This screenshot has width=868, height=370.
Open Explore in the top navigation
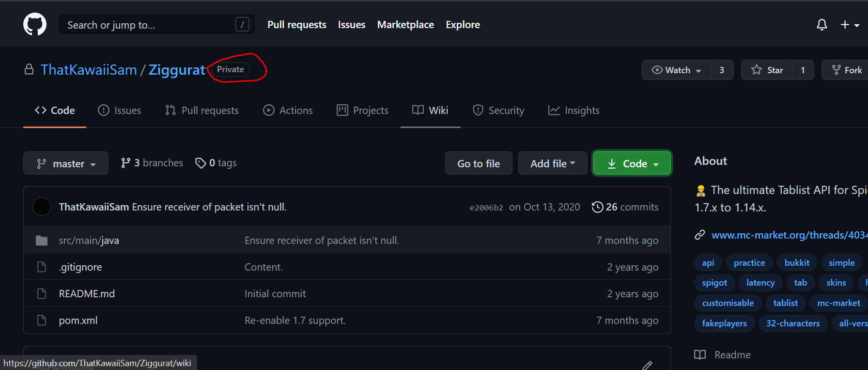[463, 25]
